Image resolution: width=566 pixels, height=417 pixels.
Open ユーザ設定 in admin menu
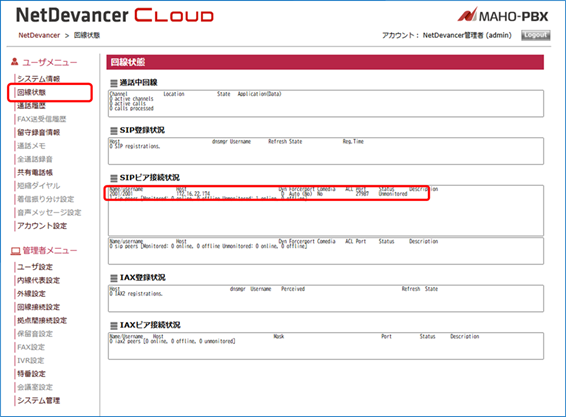pyautogui.click(x=35, y=267)
